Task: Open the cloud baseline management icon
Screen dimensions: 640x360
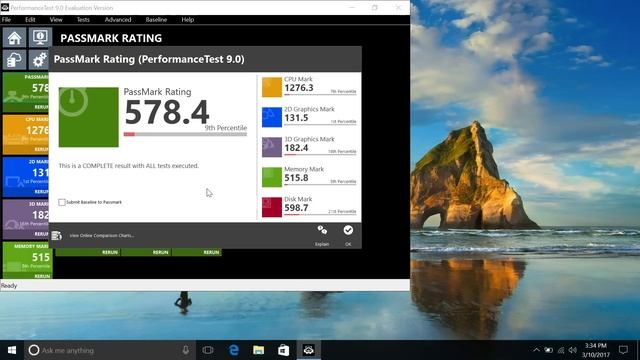Action: click(x=14, y=60)
